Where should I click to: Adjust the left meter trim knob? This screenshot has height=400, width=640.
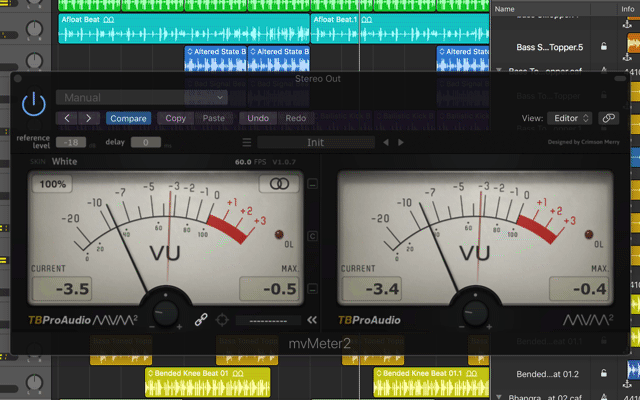pyautogui.click(x=165, y=313)
